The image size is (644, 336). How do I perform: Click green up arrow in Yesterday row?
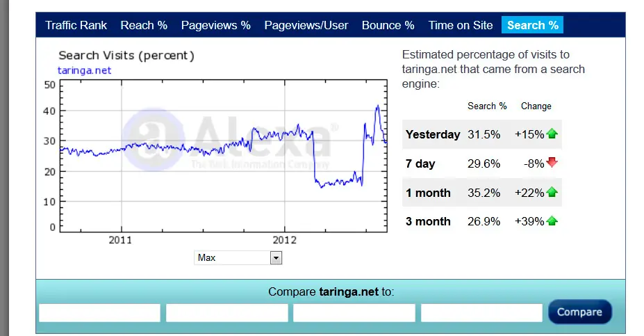pos(552,134)
